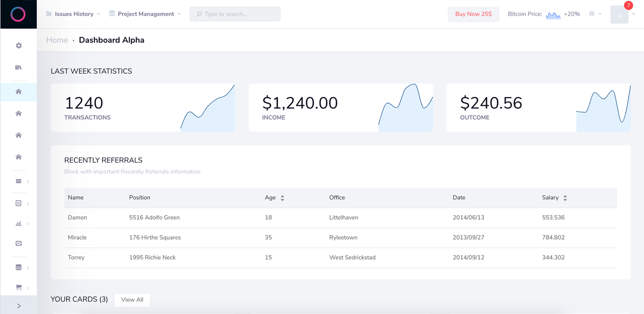Select the Damon row name cell
644x314 pixels.
77,217
